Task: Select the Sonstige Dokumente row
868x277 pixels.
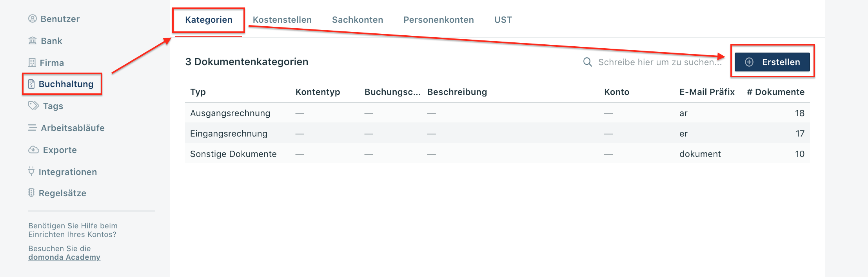Action: click(233, 154)
